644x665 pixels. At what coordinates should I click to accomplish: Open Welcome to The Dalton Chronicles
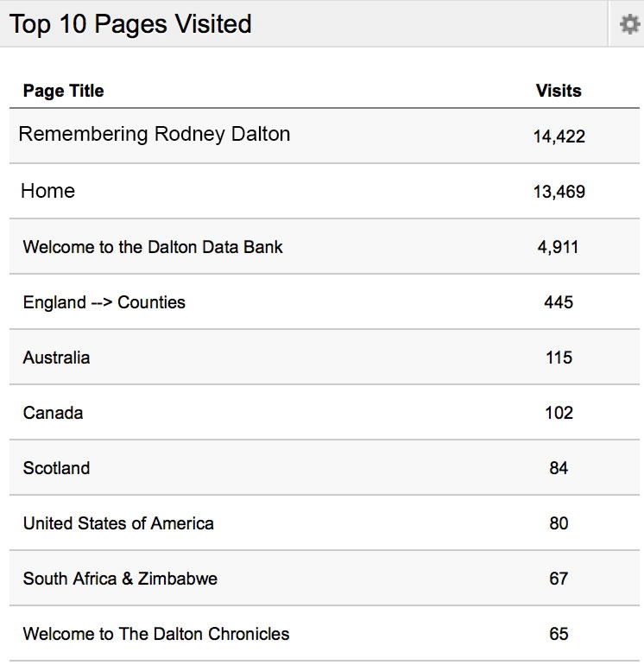pos(156,634)
